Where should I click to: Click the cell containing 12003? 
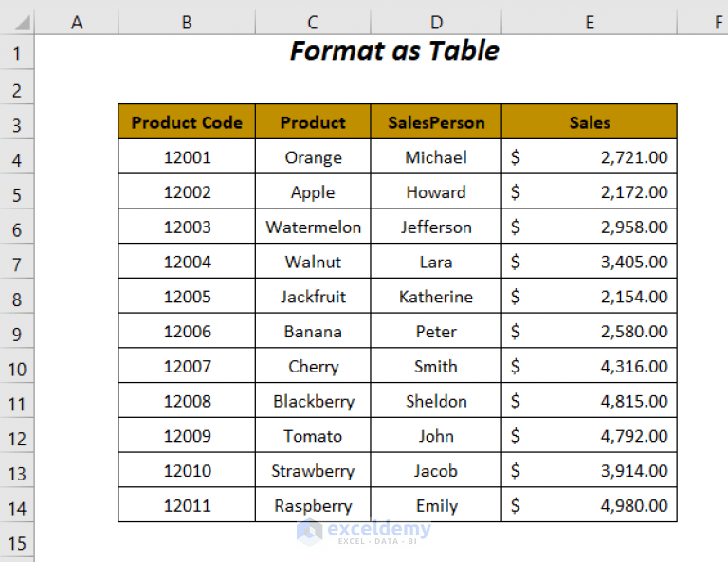pos(187,227)
